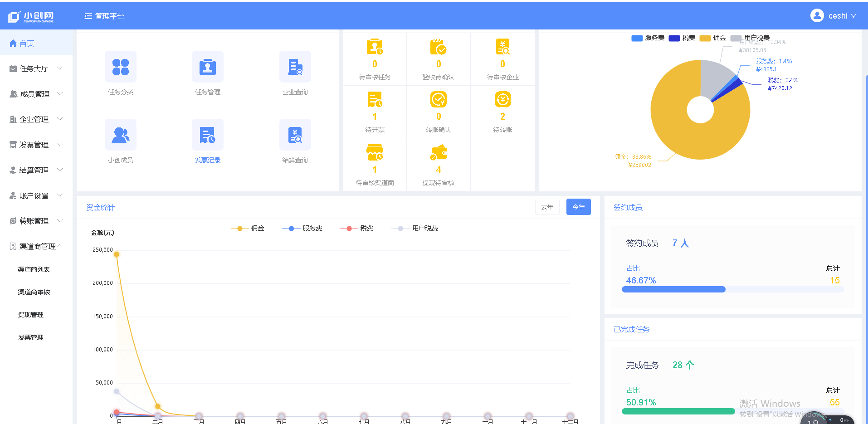The image size is (868, 424).
Task: Go to 首页 in the sidebar
Action: coord(26,44)
